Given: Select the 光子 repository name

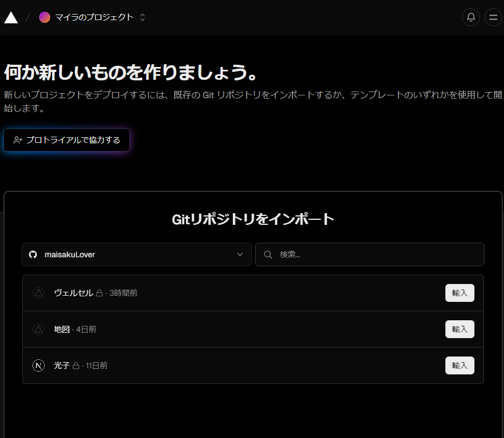Looking at the screenshot, I should coord(62,365).
